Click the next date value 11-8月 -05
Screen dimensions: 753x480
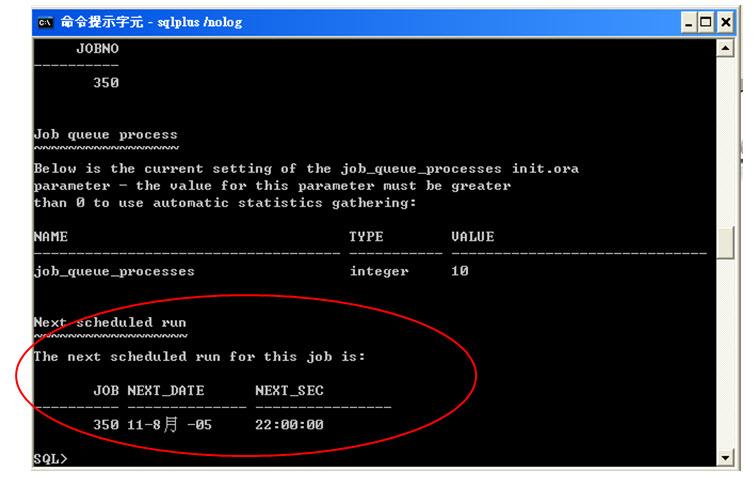(x=170, y=424)
